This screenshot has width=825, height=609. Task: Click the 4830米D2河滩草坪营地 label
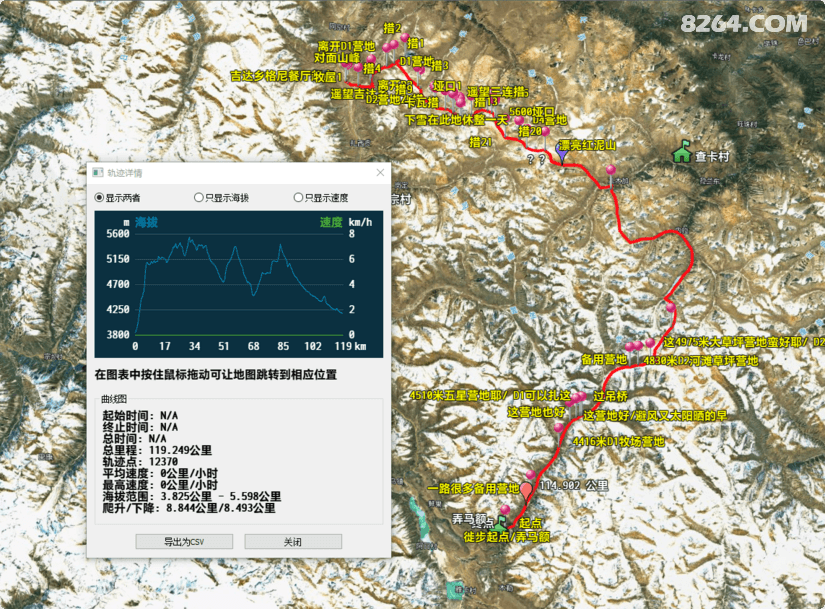[x=701, y=361]
